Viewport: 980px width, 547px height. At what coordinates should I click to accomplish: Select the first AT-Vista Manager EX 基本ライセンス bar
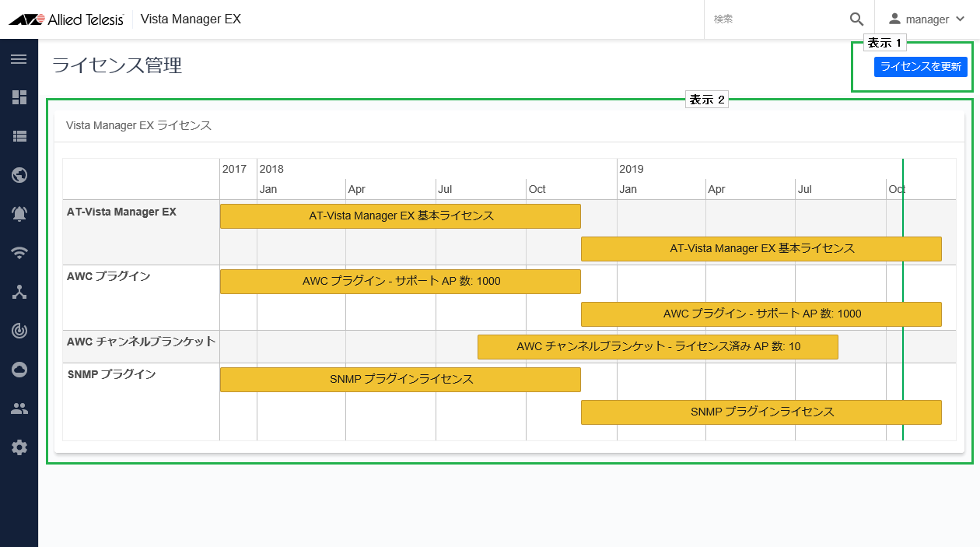pyautogui.click(x=401, y=216)
